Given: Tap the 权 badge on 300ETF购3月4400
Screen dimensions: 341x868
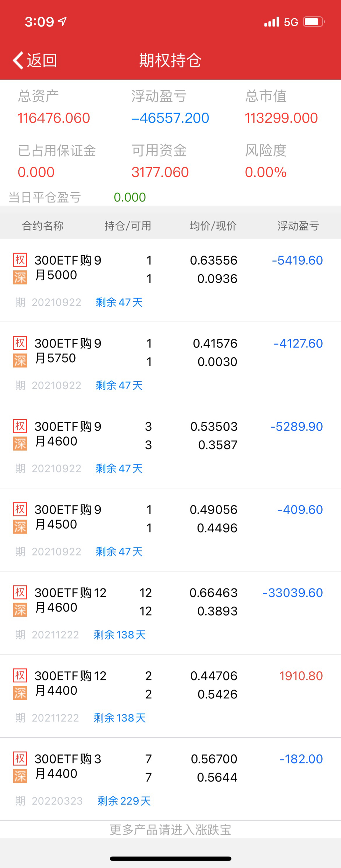Looking at the screenshot, I should point(20,758).
